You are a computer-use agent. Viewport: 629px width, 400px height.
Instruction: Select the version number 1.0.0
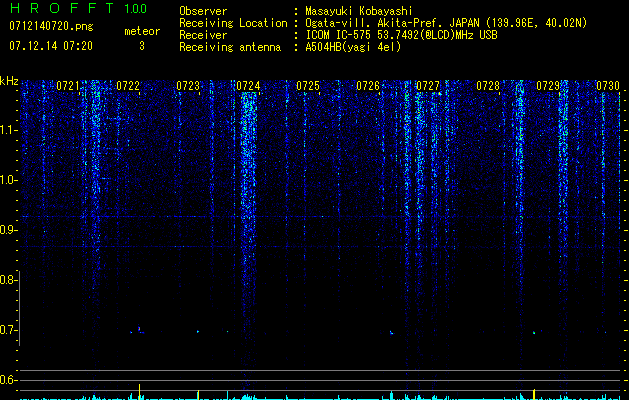[x=135, y=8]
